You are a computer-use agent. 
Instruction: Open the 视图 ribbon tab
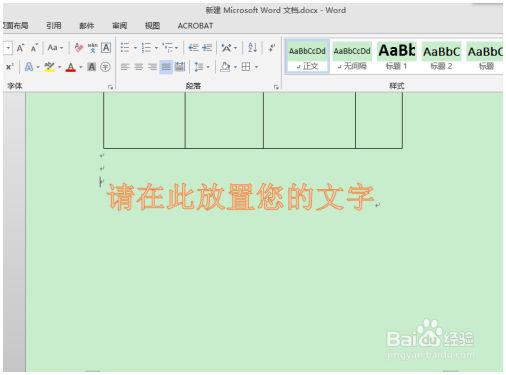point(152,26)
